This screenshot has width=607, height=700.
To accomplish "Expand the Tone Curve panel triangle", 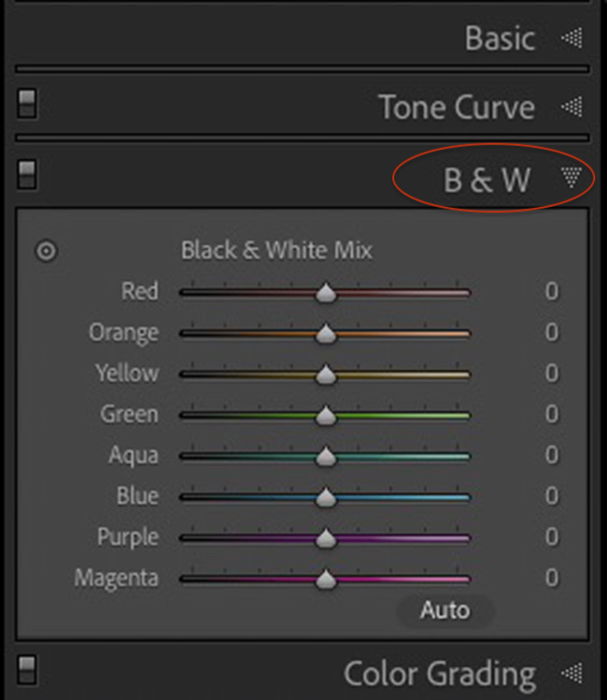I will [571, 107].
